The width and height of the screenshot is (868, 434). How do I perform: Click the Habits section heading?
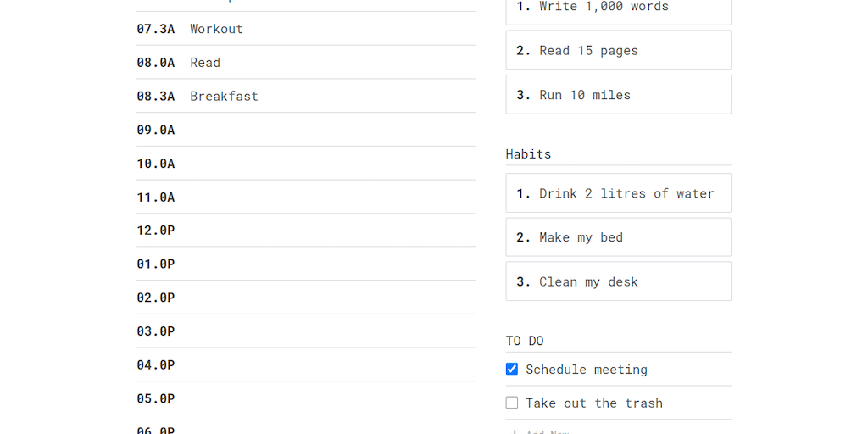pos(528,153)
